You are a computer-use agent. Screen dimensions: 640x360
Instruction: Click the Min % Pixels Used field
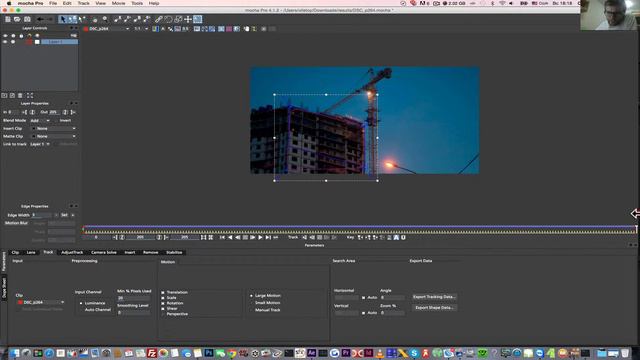pos(133,298)
